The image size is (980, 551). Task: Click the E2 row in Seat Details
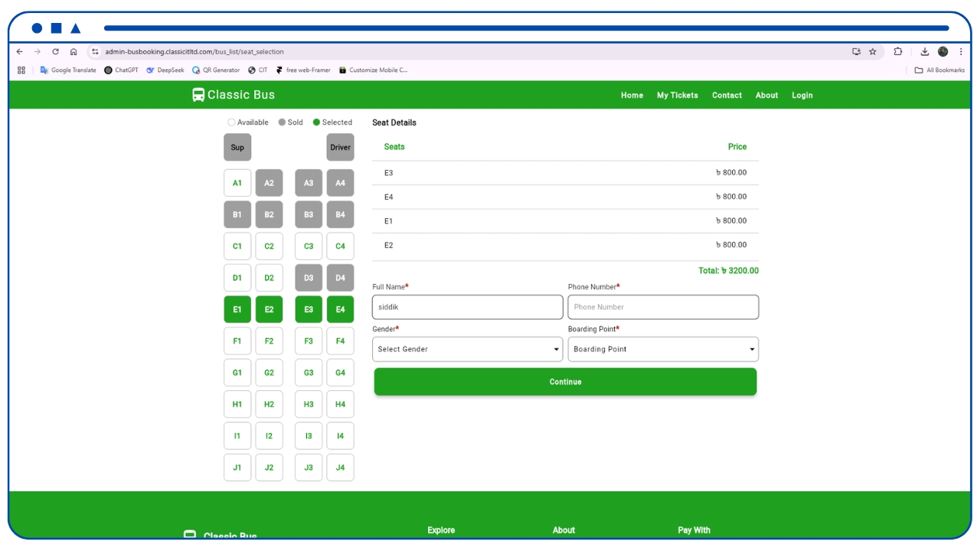565,245
